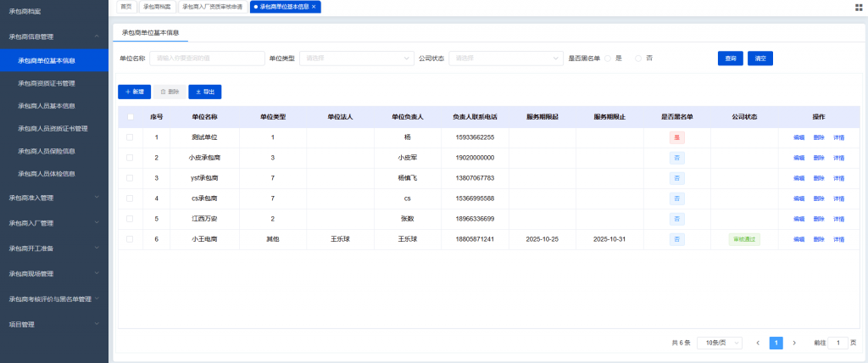The height and width of the screenshot is (363, 868).
Task: Check the row checkbox for 小王电商
Action: coord(130,239)
